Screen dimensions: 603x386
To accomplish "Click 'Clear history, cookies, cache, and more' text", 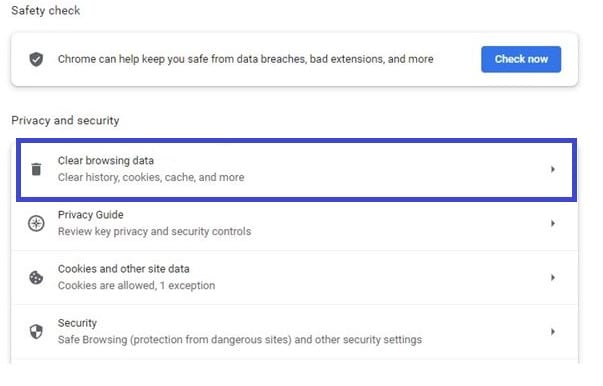I will point(151,177).
